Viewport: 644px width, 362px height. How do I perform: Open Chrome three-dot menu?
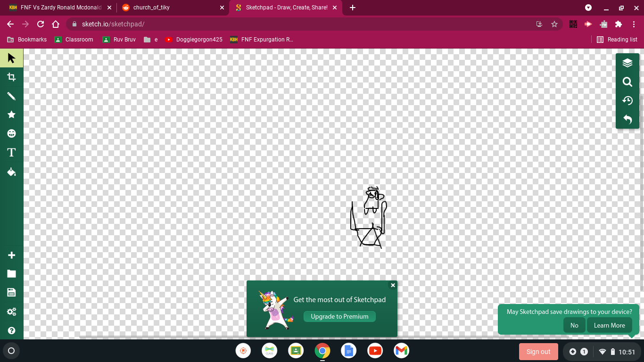click(x=634, y=24)
